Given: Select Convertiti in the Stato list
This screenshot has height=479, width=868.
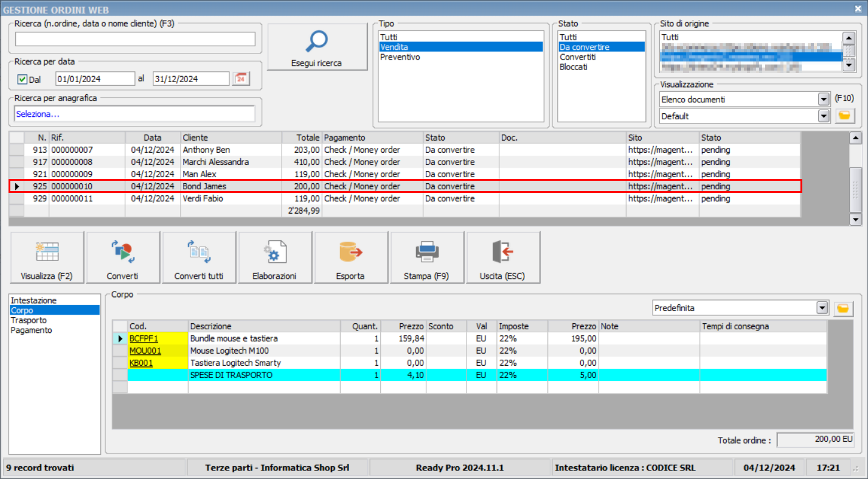Looking at the screenshot, I should pyautogui.click(x=601, y=57).
